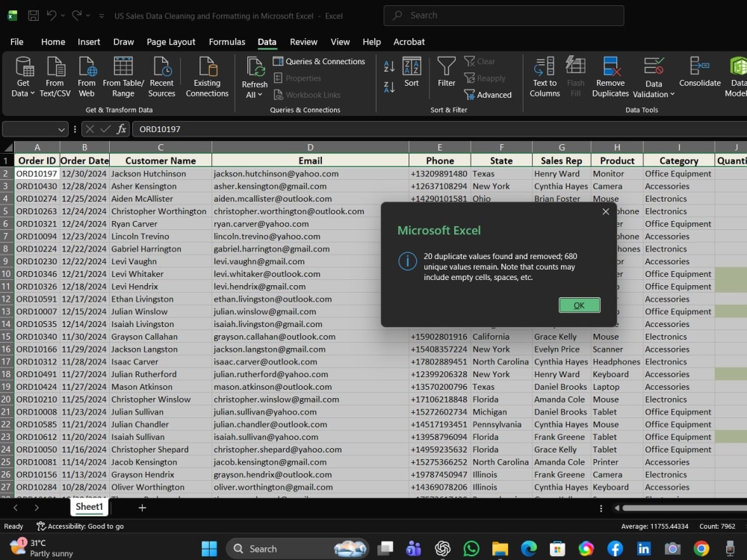The height and width of the screenshot is (560, 747).
Task: Switch to the Home tab
Action: click(x=53, y=42)
